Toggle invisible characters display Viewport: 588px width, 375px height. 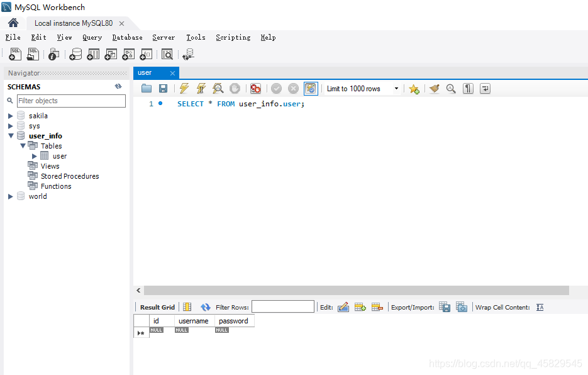click(468, 89)
